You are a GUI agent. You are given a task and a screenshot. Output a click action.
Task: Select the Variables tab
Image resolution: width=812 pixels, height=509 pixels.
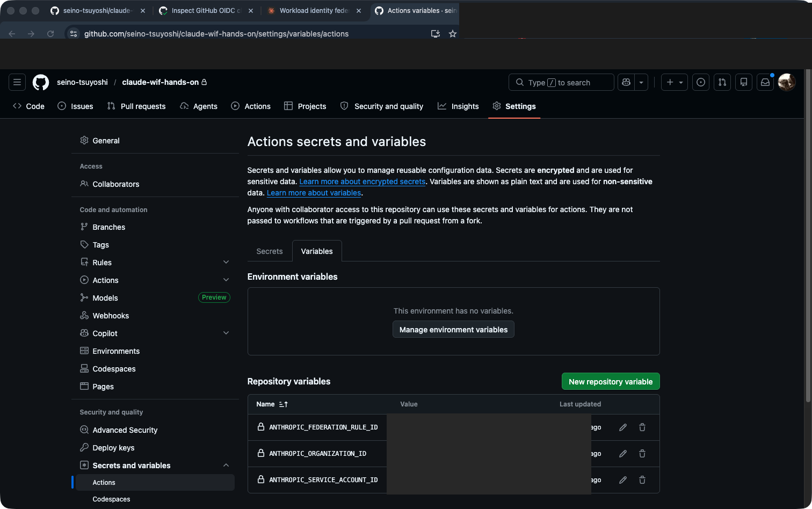pos(317,251)
